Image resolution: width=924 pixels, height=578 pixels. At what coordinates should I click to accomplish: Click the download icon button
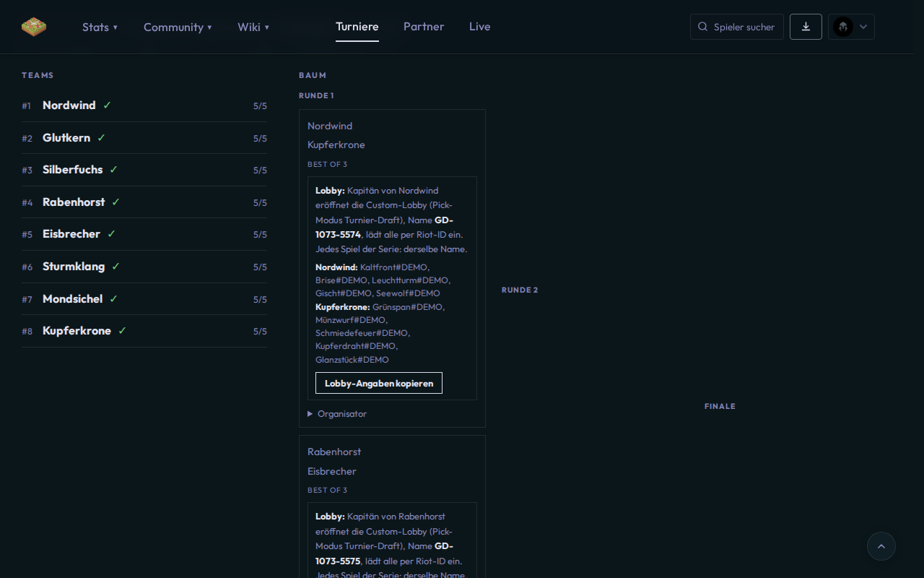coord(806,27)
